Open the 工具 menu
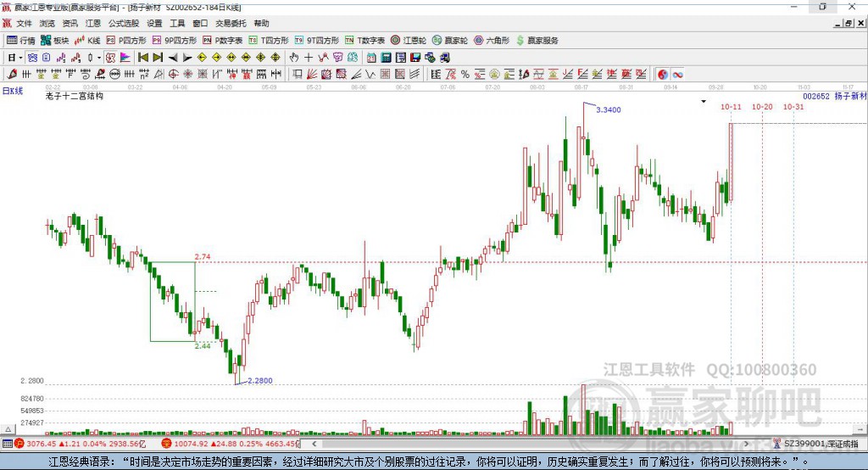The height and width of the screenshot is (470, 868). [177, 23]
